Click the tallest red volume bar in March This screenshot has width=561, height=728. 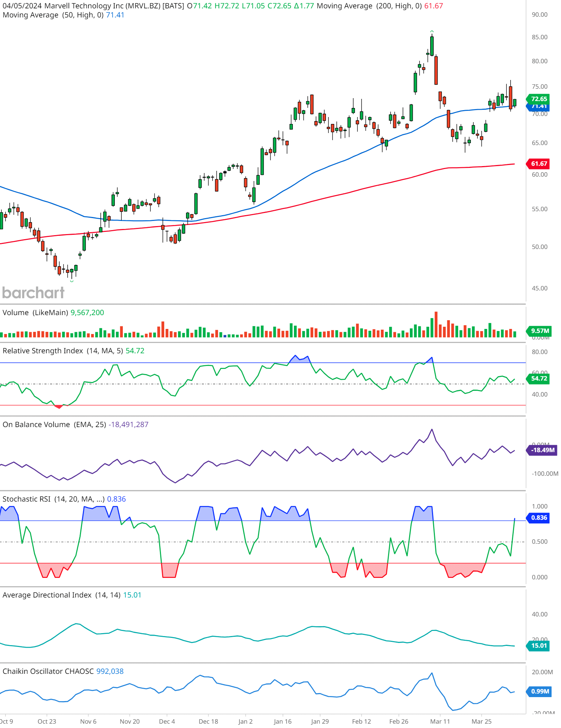point(436,325)
